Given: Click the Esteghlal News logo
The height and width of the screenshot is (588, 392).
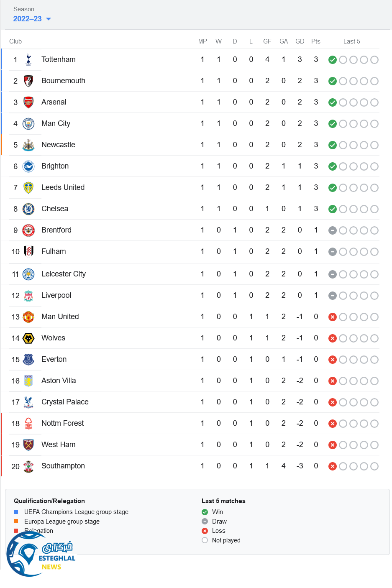Looking at the screenshot, I should [x=41, y=555].
